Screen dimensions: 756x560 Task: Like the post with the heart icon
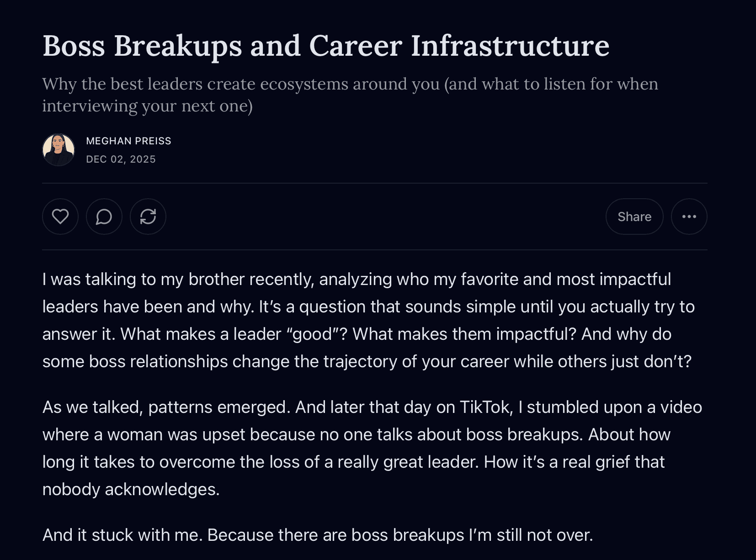tap(60, 217)
